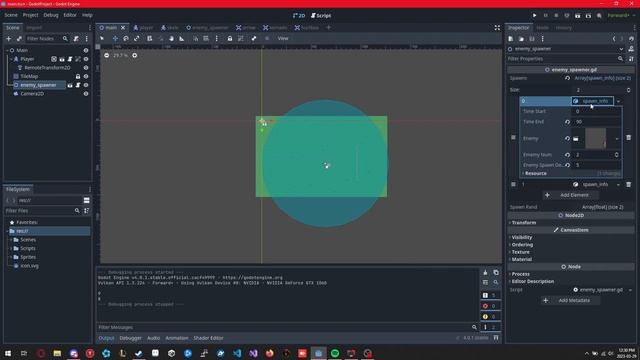
Task: Open Enemy resource dropdown arrow
Action: click(617, 138)
